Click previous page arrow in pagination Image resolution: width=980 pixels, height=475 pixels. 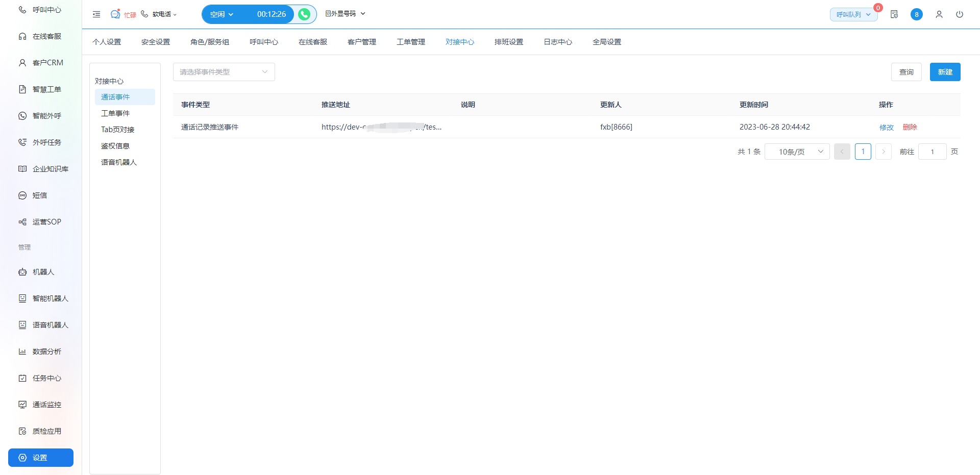pos(842,152)
